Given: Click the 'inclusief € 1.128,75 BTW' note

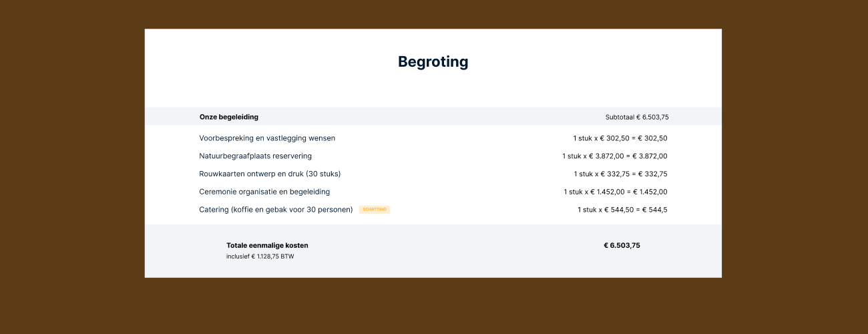Looking at the screenshot, I should click(x=260, y=257).
